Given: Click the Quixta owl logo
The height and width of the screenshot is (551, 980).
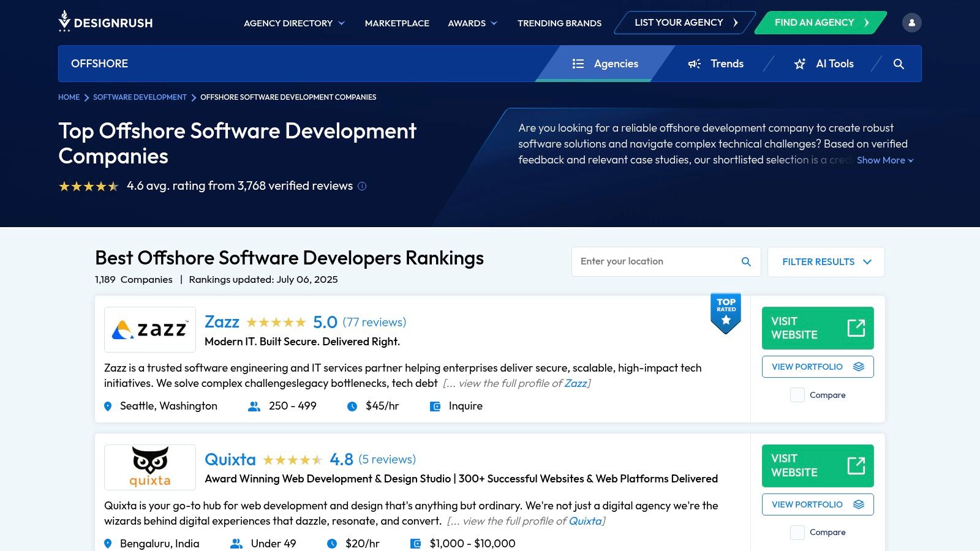Looking at the screenshot, I should click(x=150, y=467).
